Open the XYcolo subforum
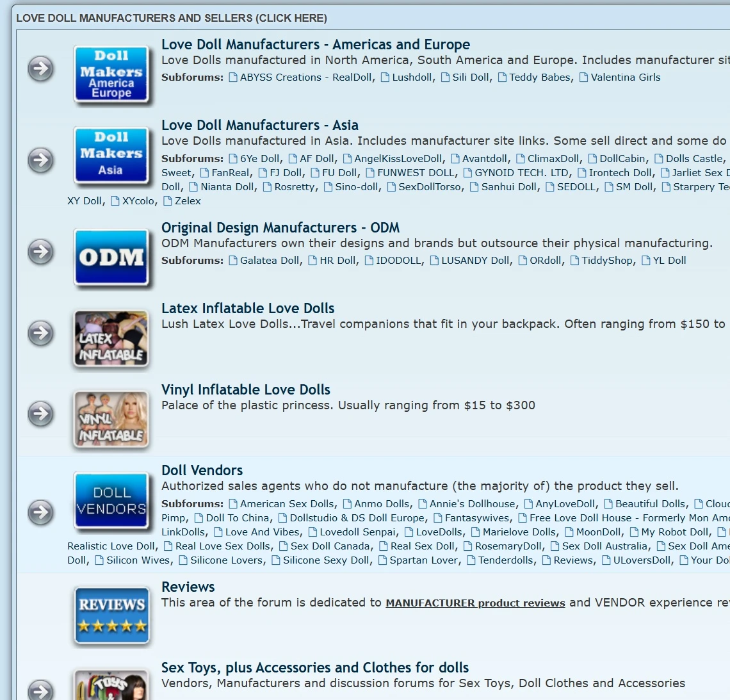The height and width of the screenshot is (700, 730). click(138, 200)
